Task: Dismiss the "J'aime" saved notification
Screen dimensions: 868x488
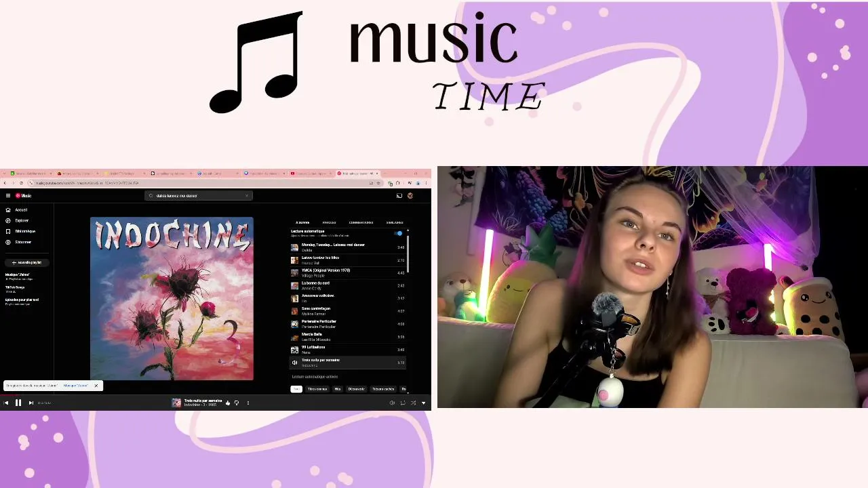Action: coord(96,386)
